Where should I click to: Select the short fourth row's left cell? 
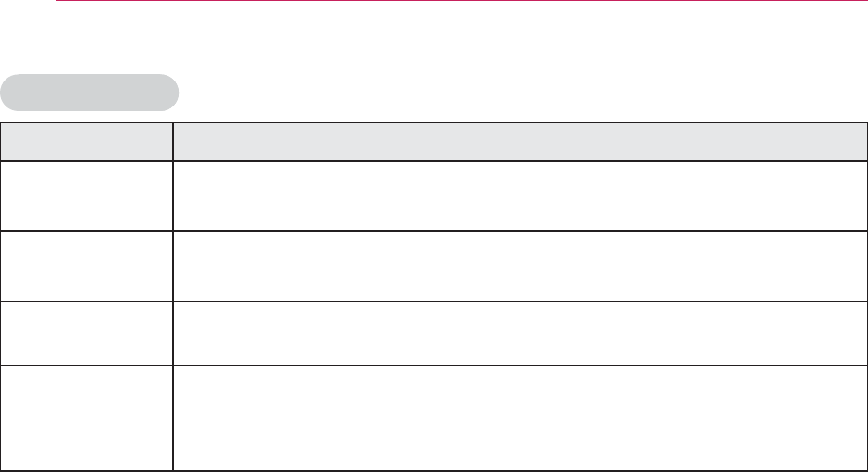point(86,385)
